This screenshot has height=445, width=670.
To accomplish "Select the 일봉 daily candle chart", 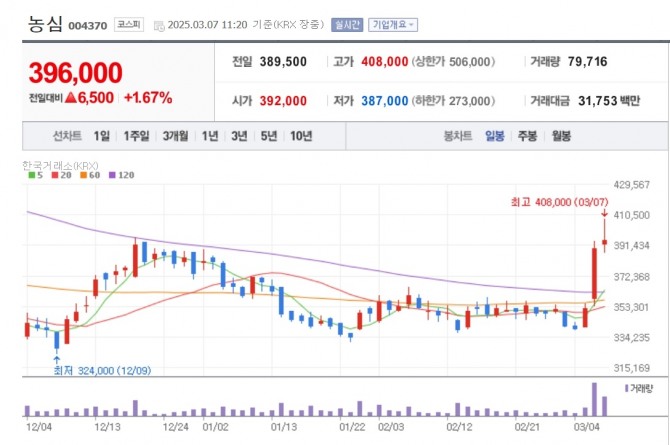I will 495,136.
